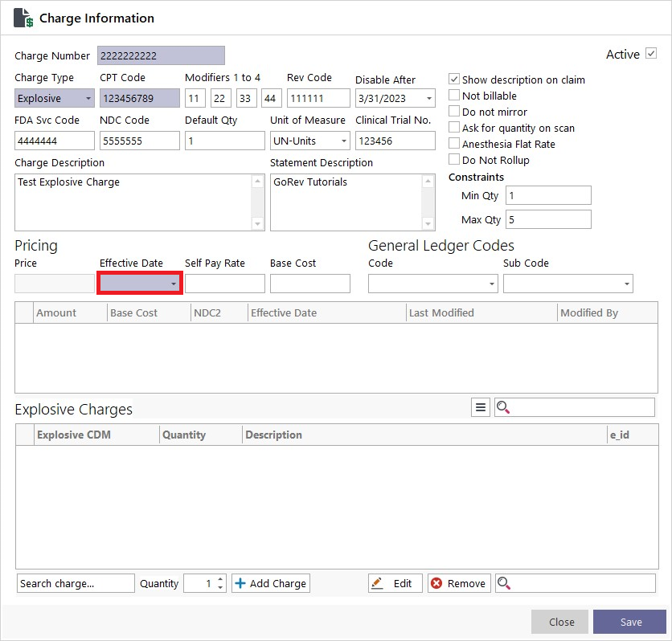Screen dimensions: 672x641
Task: Click the Effective Date column header in pricing grid
Action: point(327,313)
